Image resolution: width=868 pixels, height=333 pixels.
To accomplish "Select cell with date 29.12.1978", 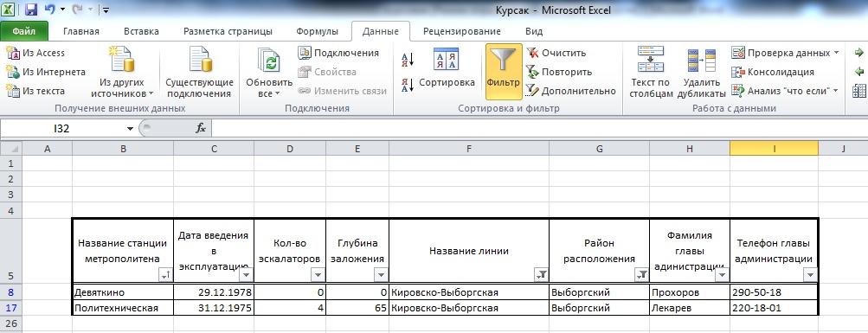I will pos(214,292).
